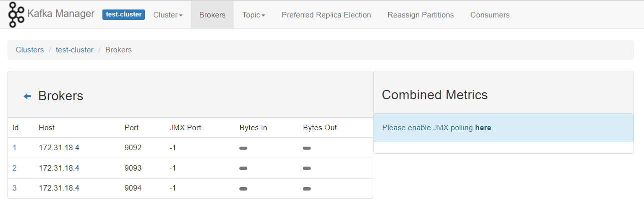This screenshot has height=207, width=644.
Task: Click the Kafka Manager logo icon
Action: click(x=16, y=14)
